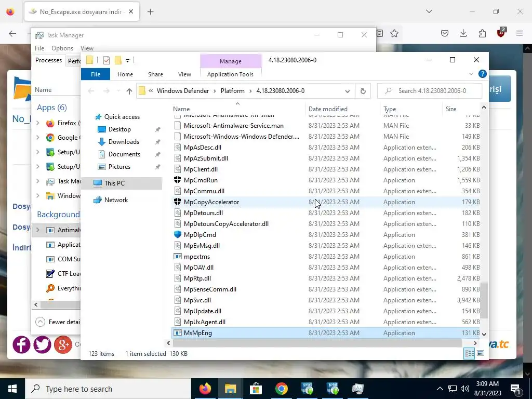Refresh the Explorer address bar location
This screenshot has width=532, height=399.
363,91
